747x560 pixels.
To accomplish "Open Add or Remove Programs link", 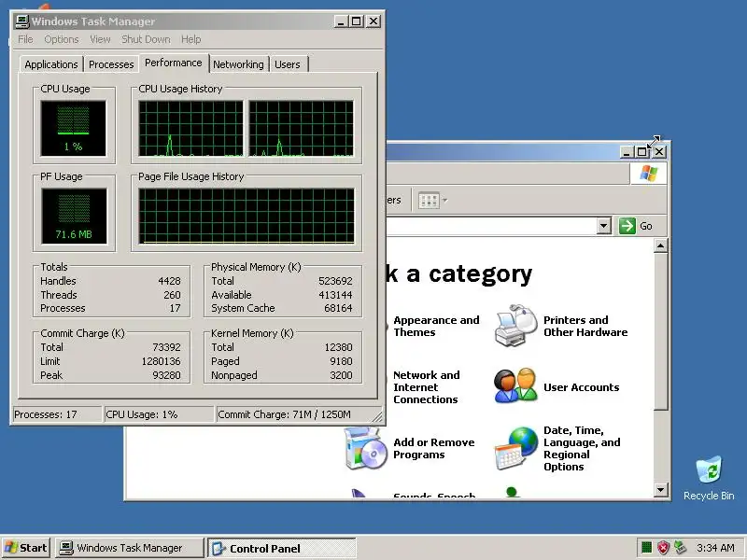I will [x=433, y=448].
